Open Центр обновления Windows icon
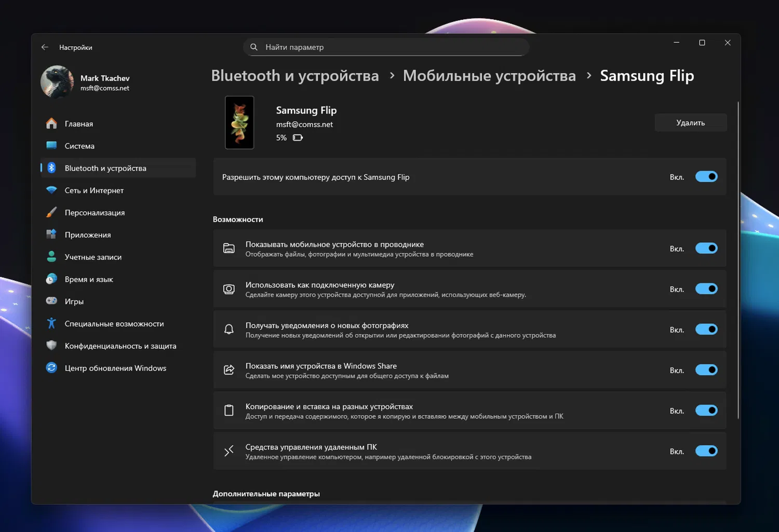Image resolution: width=779 pixels, height=532 pixels. point(51,367)
